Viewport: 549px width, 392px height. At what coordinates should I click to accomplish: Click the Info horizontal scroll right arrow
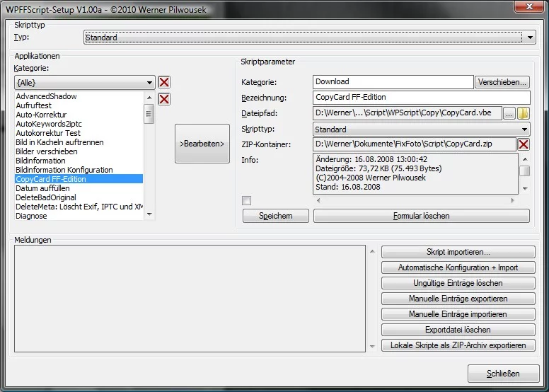click(513, 200)
